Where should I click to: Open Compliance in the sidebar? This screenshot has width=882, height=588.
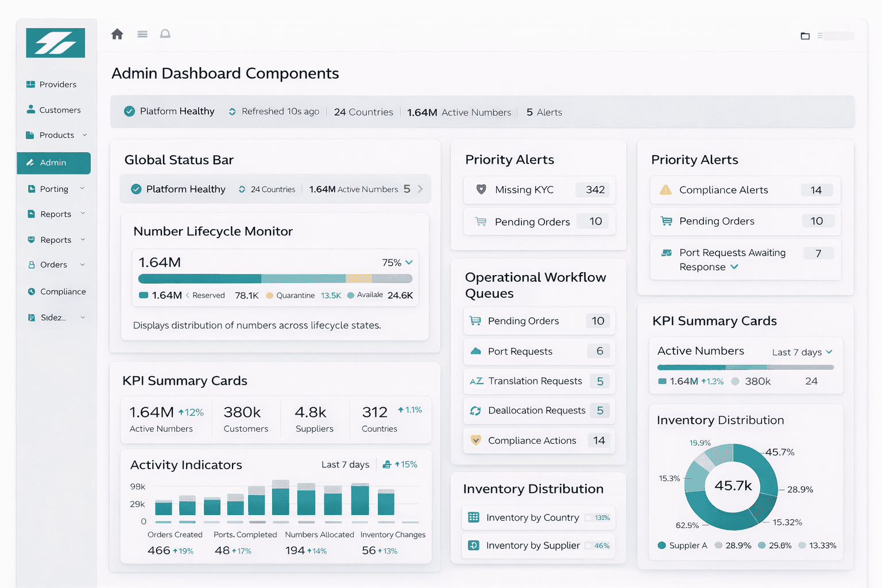[x=57, y=292]
